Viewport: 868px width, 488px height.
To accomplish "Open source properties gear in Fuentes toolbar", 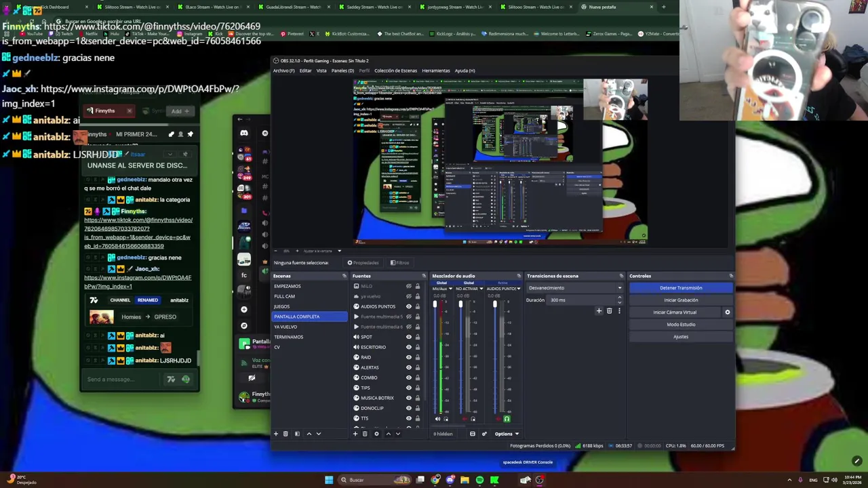I will click(x=376, y=434).
